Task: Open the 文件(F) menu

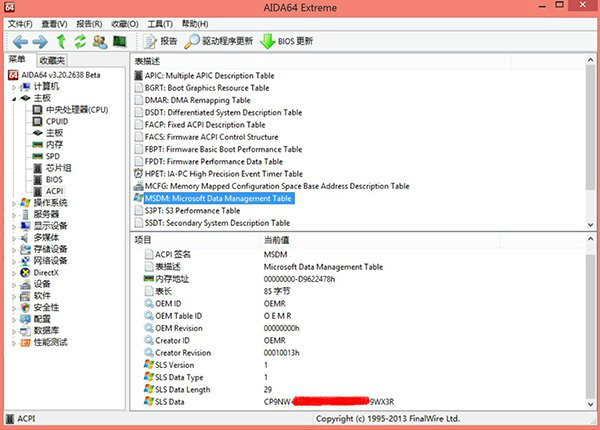Action: (20, 24)
